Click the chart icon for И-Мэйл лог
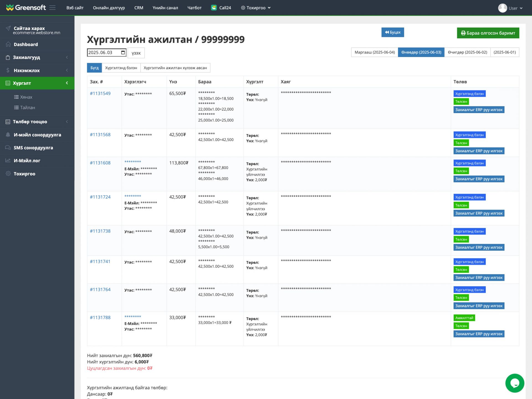 pyautogui.click(x=8, y=160)
